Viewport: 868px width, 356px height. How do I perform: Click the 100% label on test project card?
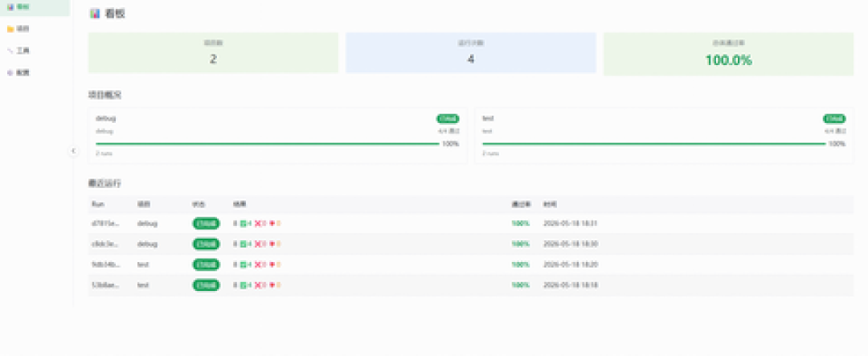coord(837,144)
